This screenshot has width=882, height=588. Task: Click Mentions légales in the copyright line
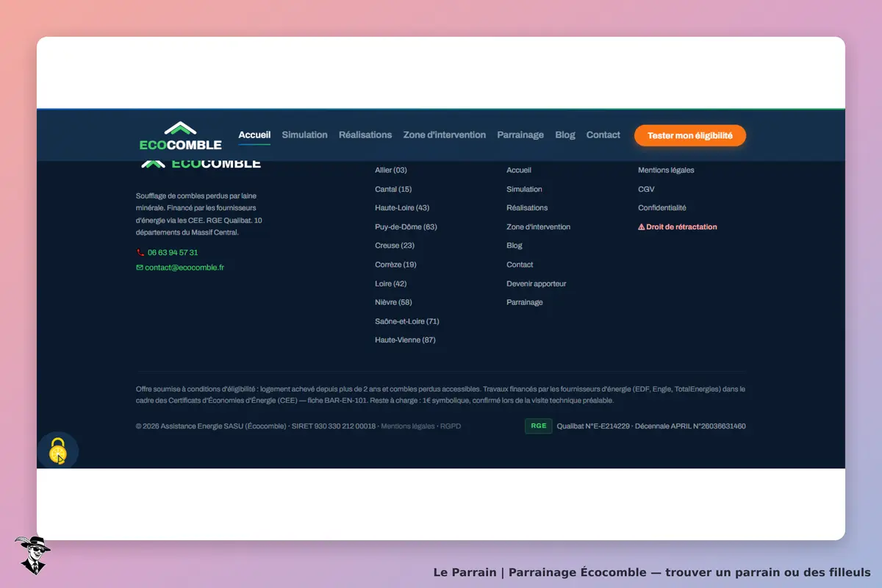tap(408, 426)
